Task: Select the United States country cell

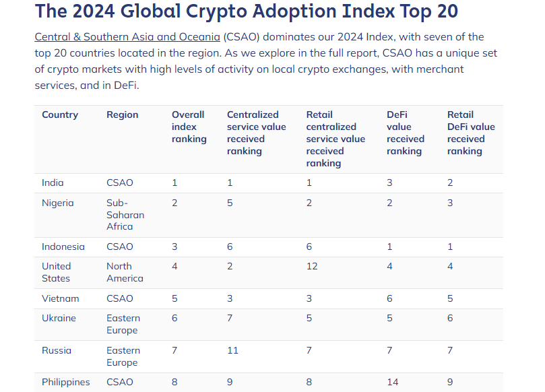Action: (57, 272)
